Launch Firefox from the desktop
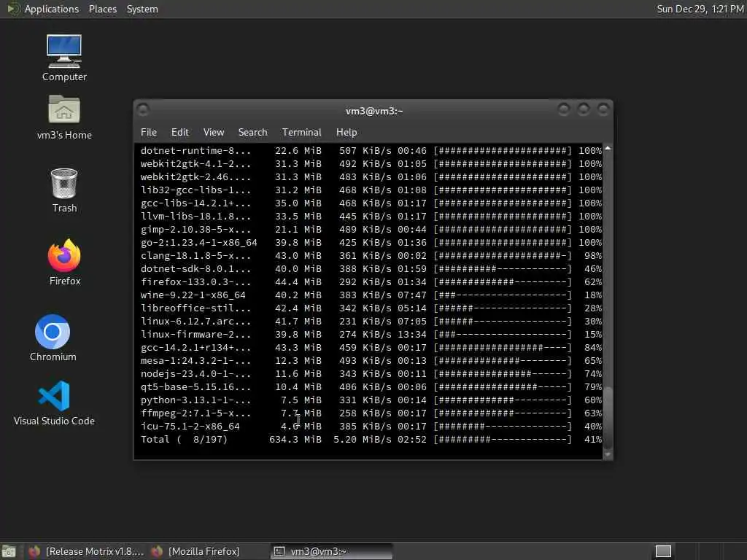The width and height of the screenshot is (747, 560). [64, 262]
